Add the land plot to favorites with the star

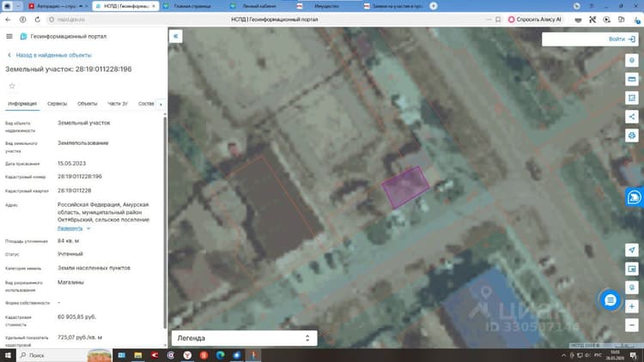(x=12, y=86)
